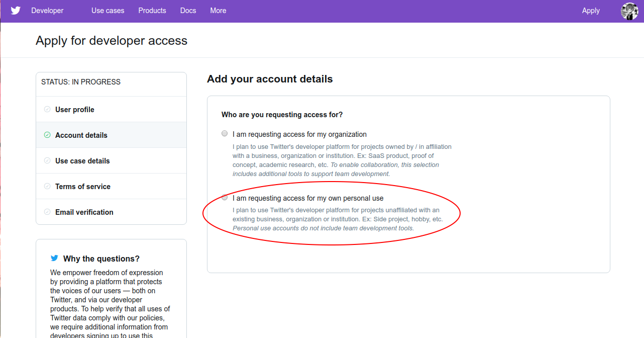
Task: Click the Twitter bird logo in navbar
Action: (16, 10)
